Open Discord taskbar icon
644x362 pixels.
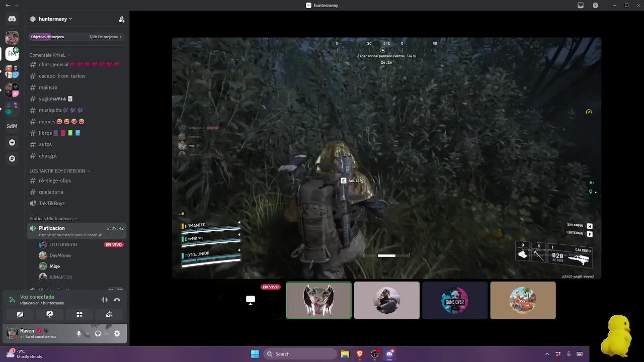[389, 354]
